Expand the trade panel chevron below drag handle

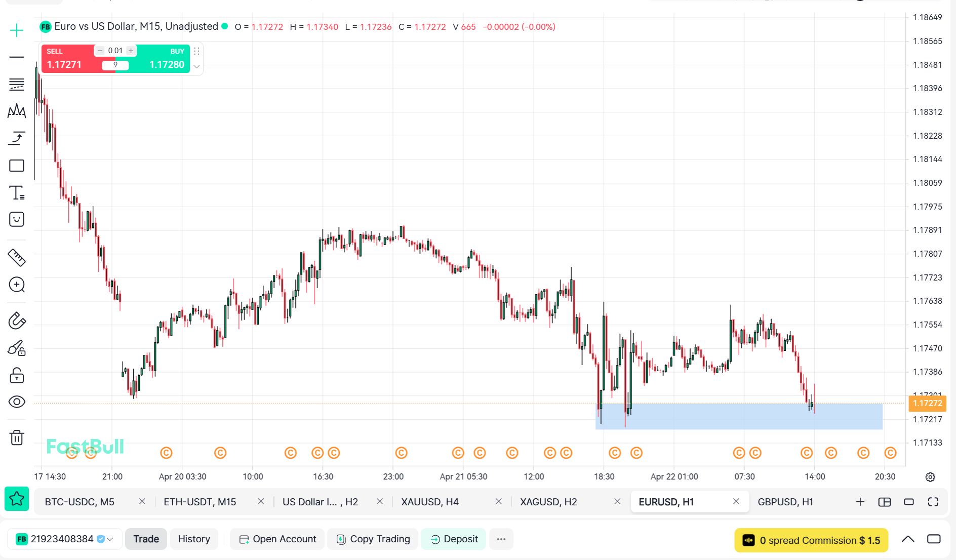tap(196, 67)
